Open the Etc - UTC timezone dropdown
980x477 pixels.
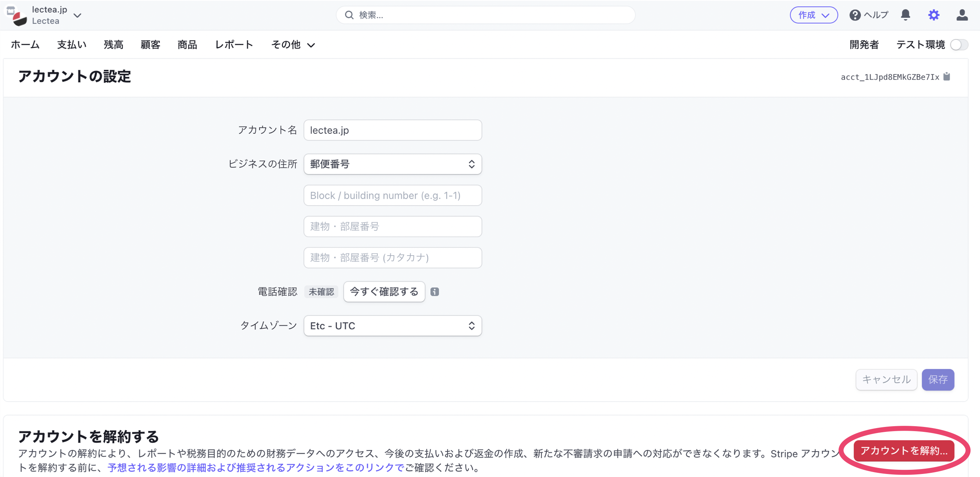click(x=392, y=326)
